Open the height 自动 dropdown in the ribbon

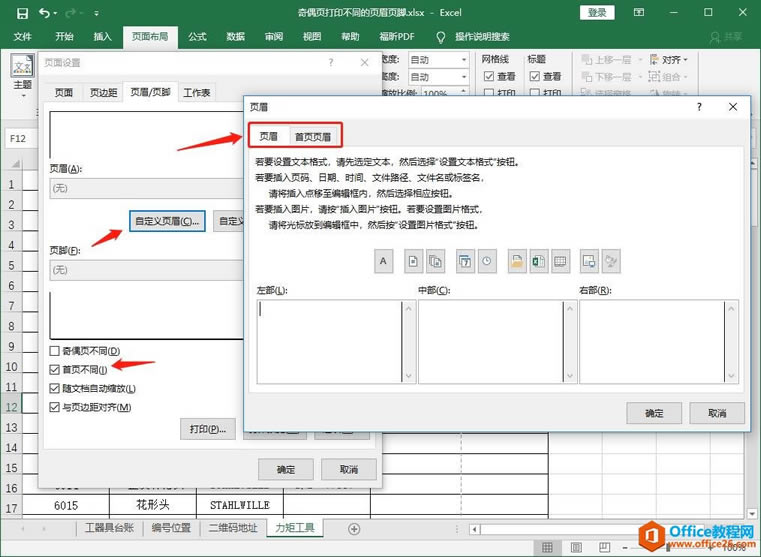click(x=464, y=77)
